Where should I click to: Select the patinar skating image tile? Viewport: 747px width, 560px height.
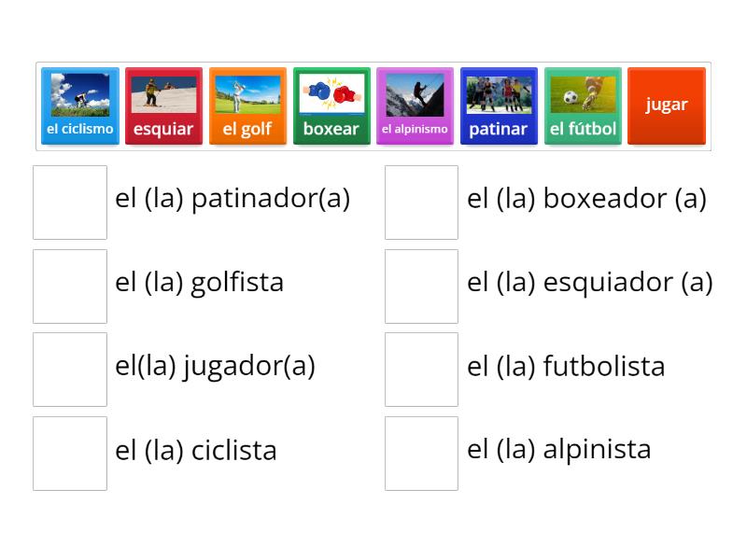(499, 105)
